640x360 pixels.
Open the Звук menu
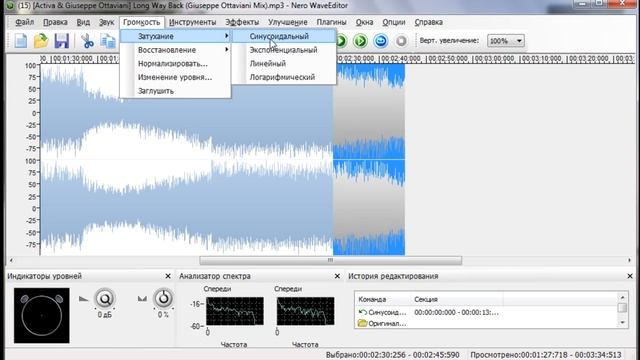(107, 22)
